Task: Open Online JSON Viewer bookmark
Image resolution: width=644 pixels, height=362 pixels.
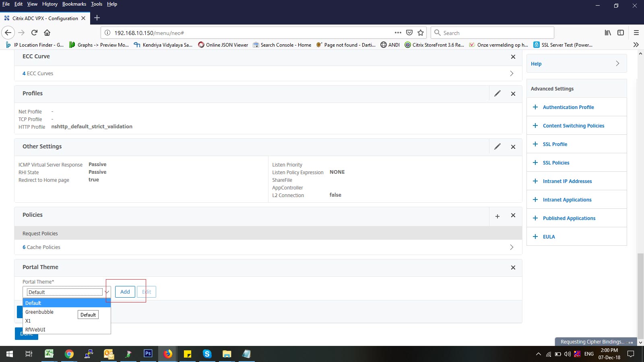Action: (x=223, y=45)
